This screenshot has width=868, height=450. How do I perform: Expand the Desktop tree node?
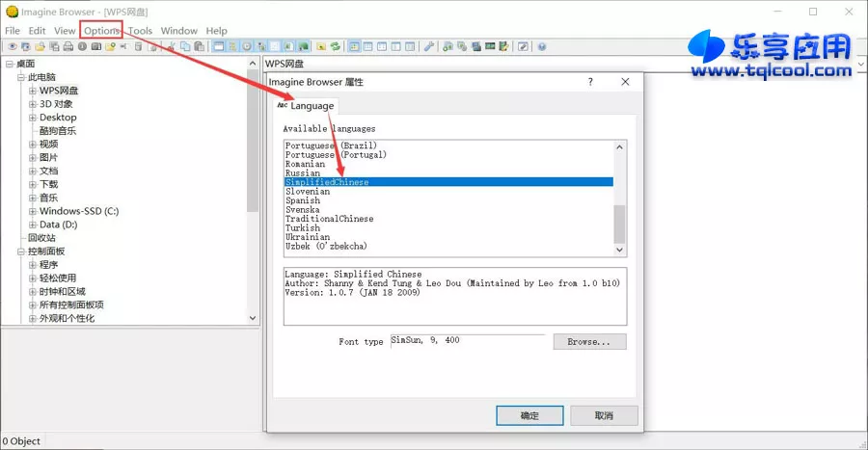(32, 118)
